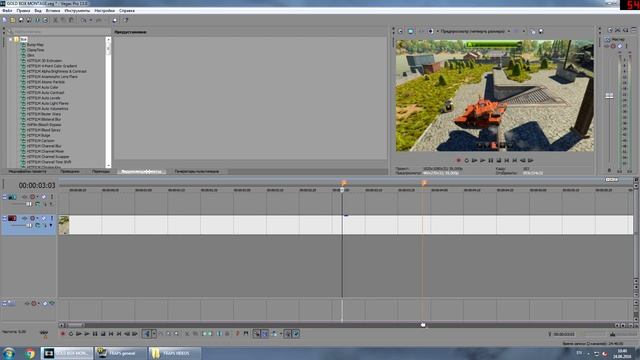Open Project Video Properties in preview toolbar

(400, 31)
